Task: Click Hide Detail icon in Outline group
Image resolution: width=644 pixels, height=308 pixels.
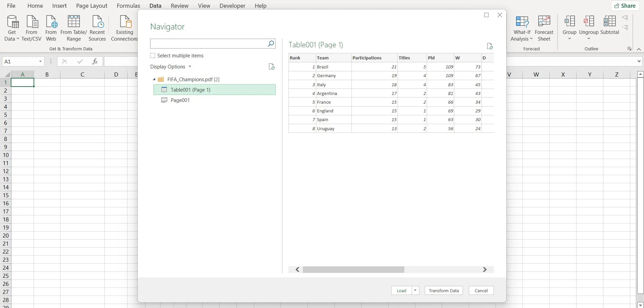Action: pyautogui.click(x=625, y=28)
